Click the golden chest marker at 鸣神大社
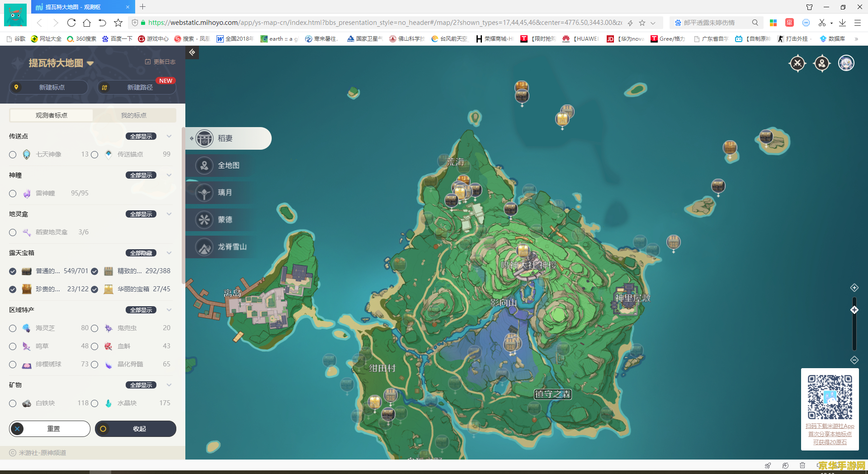The width and height of the screenshot is (868, 474). (x=523, y=251)
